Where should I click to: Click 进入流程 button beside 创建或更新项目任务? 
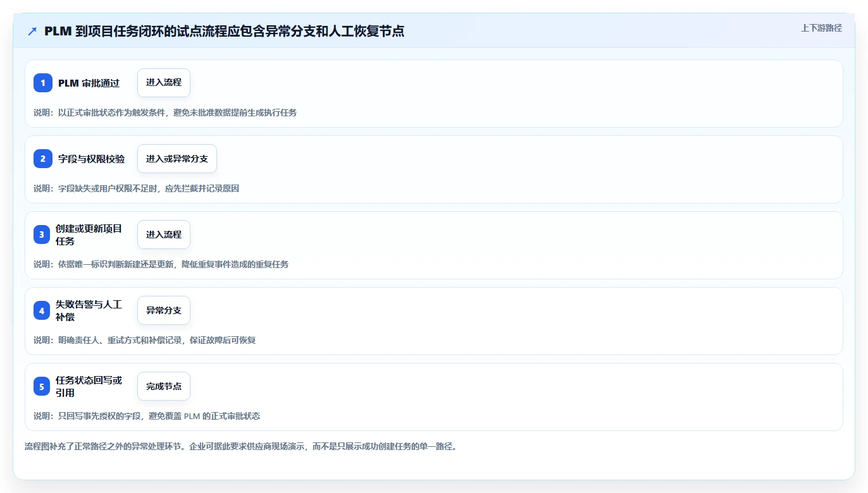164,234
